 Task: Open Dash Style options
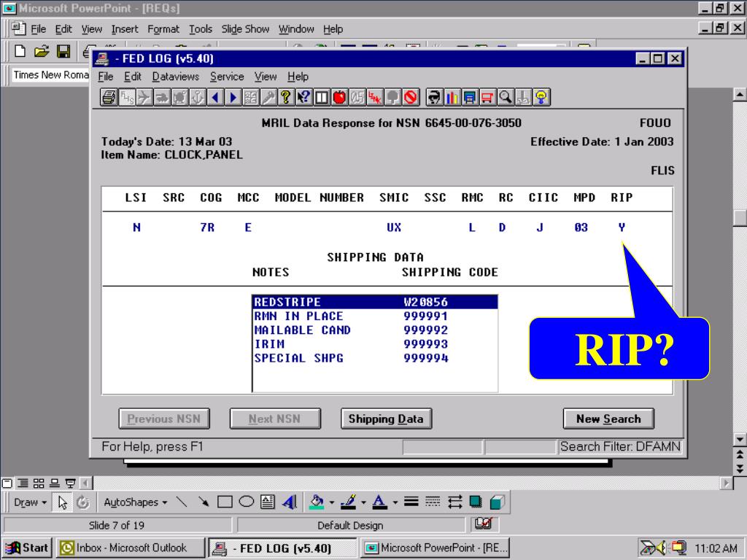click(433, 502)
